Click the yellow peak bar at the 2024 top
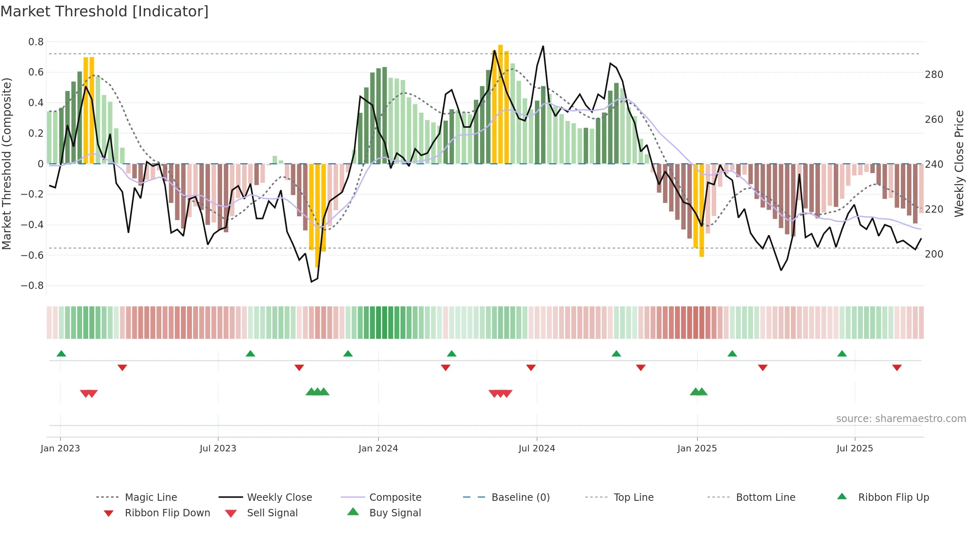The height and width of the screenshot is (551, 980). 500,104
